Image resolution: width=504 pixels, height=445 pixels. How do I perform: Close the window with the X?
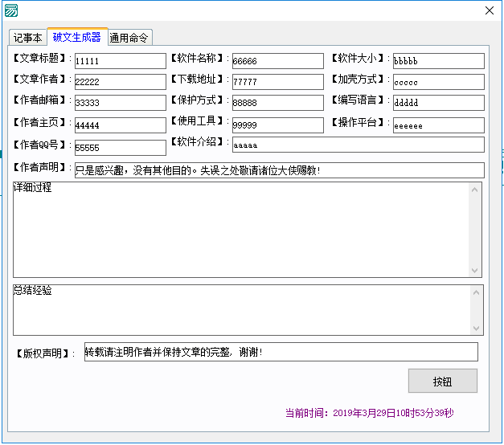pos(490,10)
